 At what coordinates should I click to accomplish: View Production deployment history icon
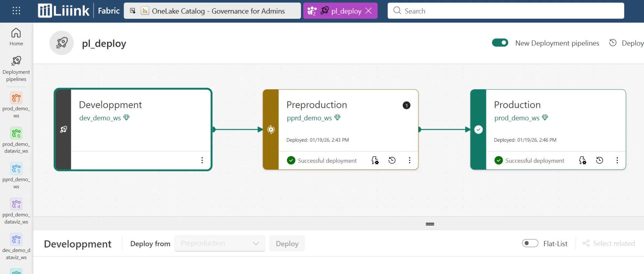tap(599, 161)
